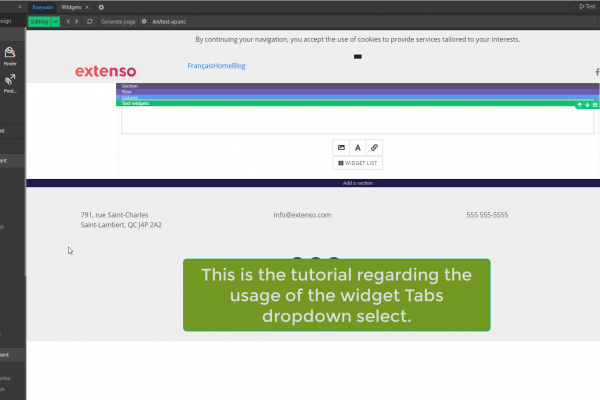
Task: Insert a text widget
Action: point(357,147)
